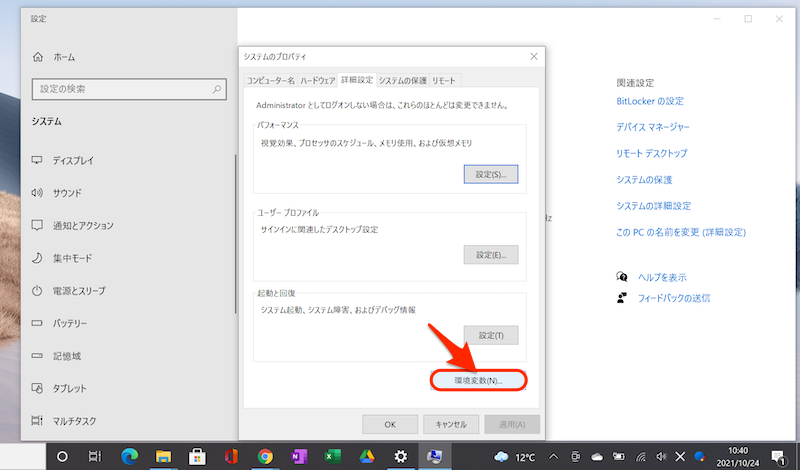Open 電源とスリープ power settings

click(x=81, y=291)
